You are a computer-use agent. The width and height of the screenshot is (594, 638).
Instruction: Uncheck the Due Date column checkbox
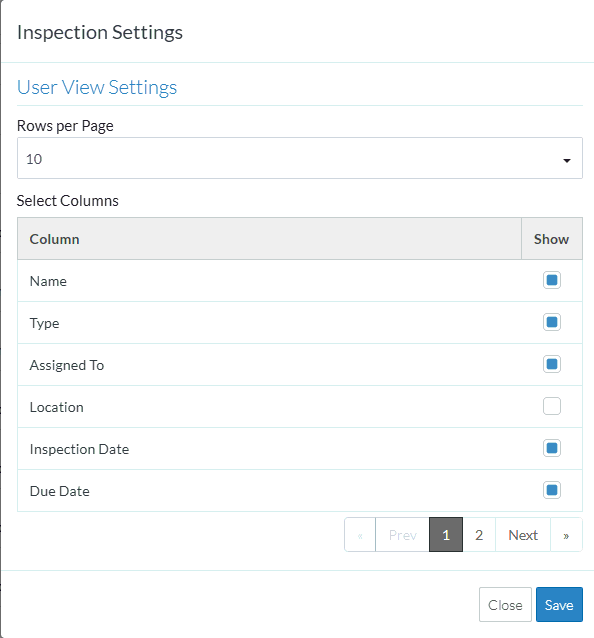[x=552, y=490]
